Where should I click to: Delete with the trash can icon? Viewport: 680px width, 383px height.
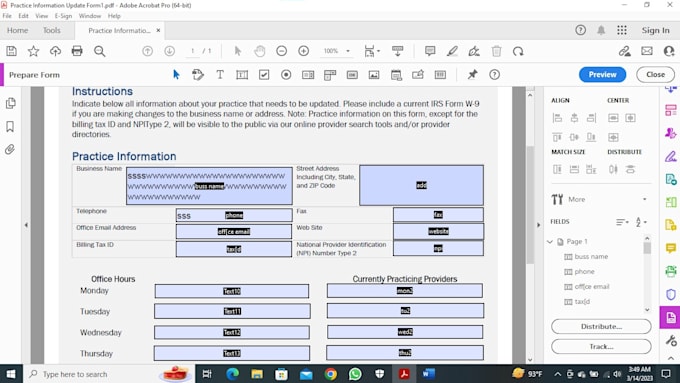[497, 51]
